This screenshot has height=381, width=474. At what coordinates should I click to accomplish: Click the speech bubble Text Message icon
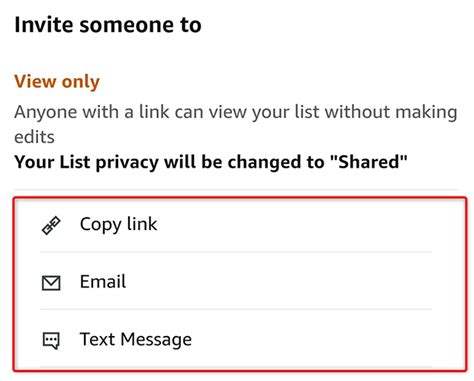tap(51, 341)
